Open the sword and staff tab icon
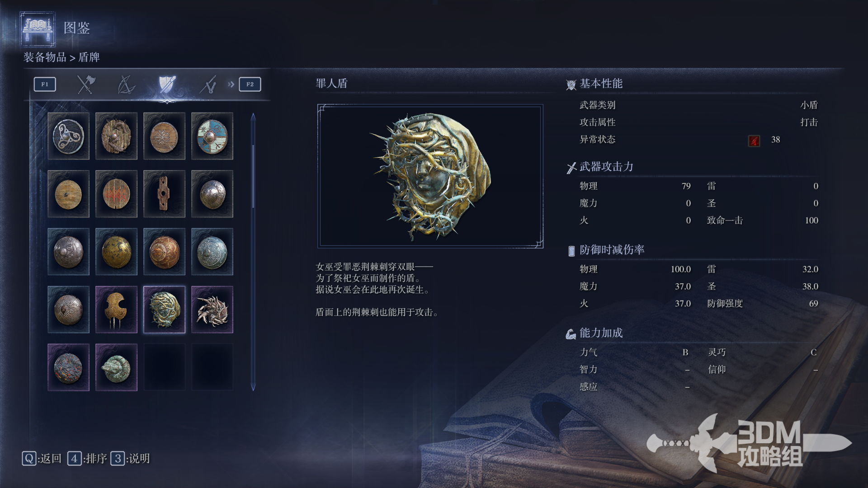This screenshot has height=488, width=868. click(208, 84)
